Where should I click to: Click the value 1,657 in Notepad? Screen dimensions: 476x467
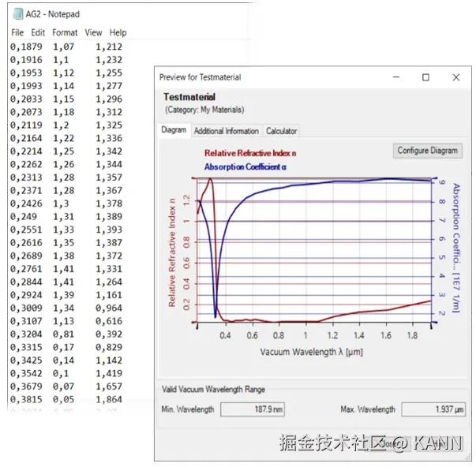[109, 387]
